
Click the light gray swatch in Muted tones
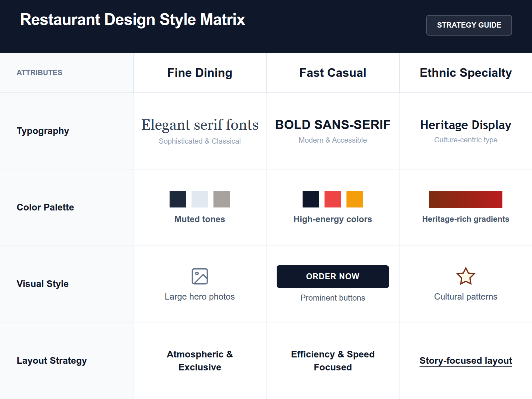tap(199, 199)
